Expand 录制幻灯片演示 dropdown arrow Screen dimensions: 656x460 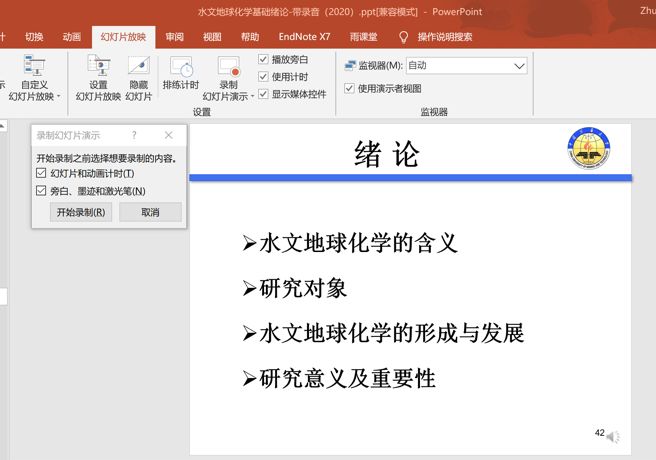click(254, 97)
